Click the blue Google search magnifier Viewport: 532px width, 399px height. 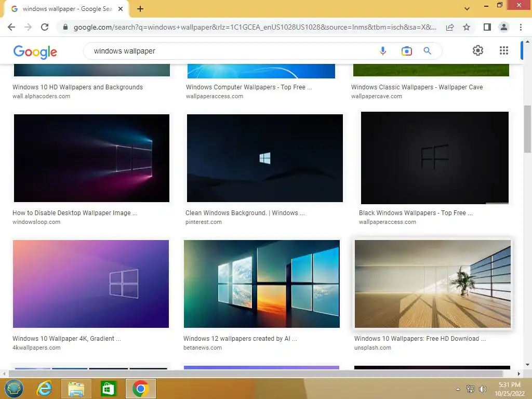427,51
